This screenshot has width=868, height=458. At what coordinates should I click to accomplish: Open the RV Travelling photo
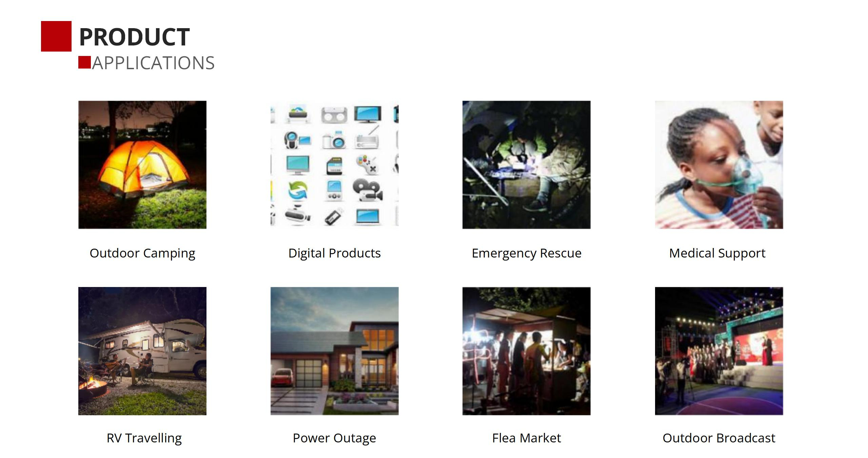coord(142,351)
